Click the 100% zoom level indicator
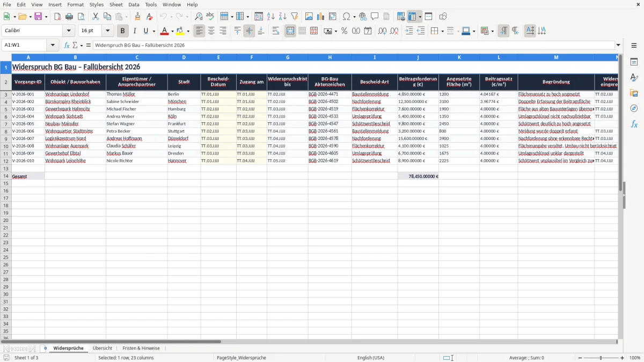The width and height of the screenshot is (644, 362). tap(634, 358)
